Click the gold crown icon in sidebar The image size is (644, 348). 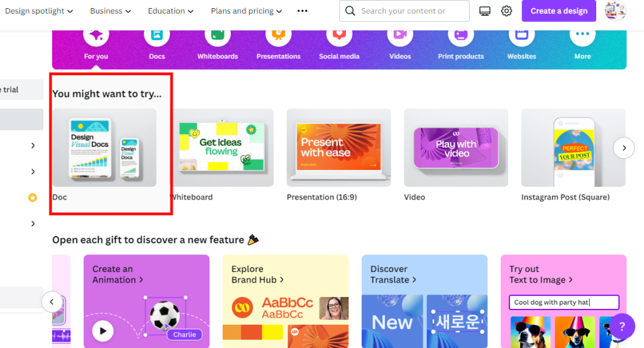[33, 198]
